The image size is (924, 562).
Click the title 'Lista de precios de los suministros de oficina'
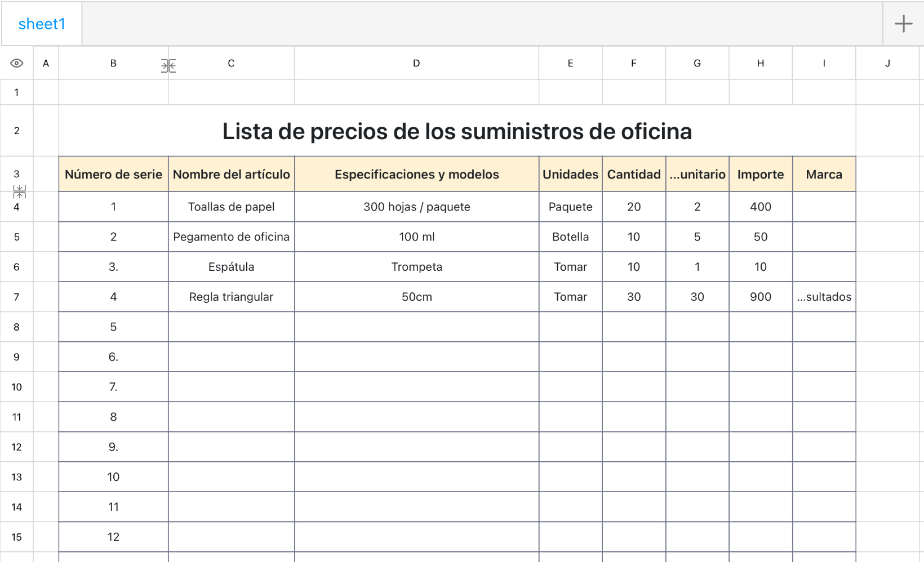click(457, 131)
